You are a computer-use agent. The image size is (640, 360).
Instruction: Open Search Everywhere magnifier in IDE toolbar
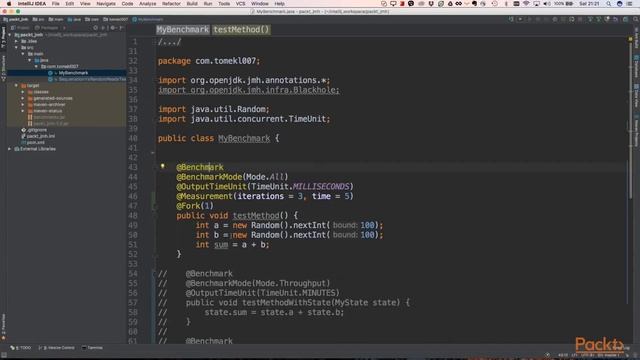[x=636, y=19]
